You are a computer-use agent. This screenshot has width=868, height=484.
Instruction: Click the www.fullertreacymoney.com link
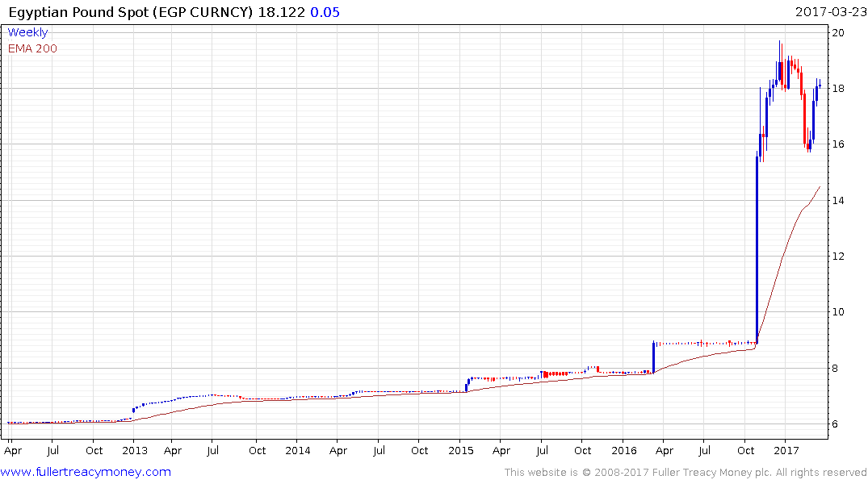pyautogui.click(x=86, y=472)
